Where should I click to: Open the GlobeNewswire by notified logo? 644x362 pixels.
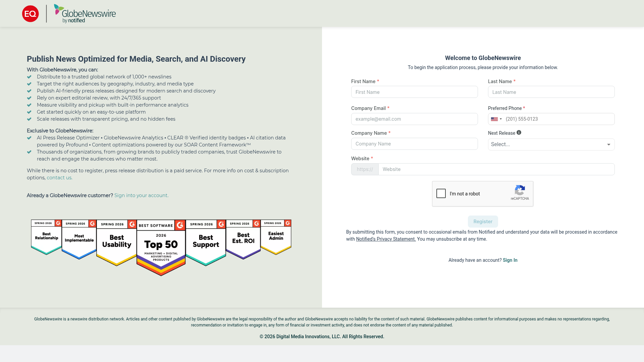pos(85,14)
